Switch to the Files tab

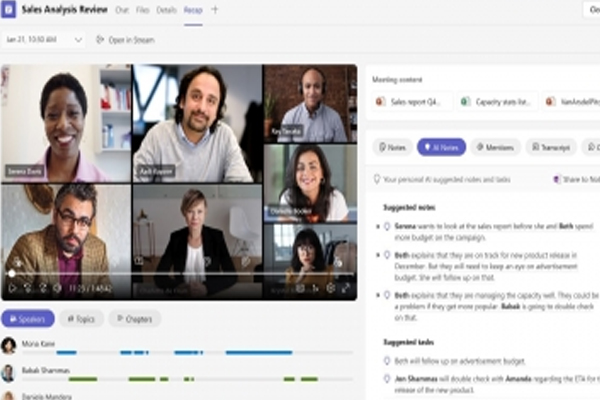coord(143,9)
